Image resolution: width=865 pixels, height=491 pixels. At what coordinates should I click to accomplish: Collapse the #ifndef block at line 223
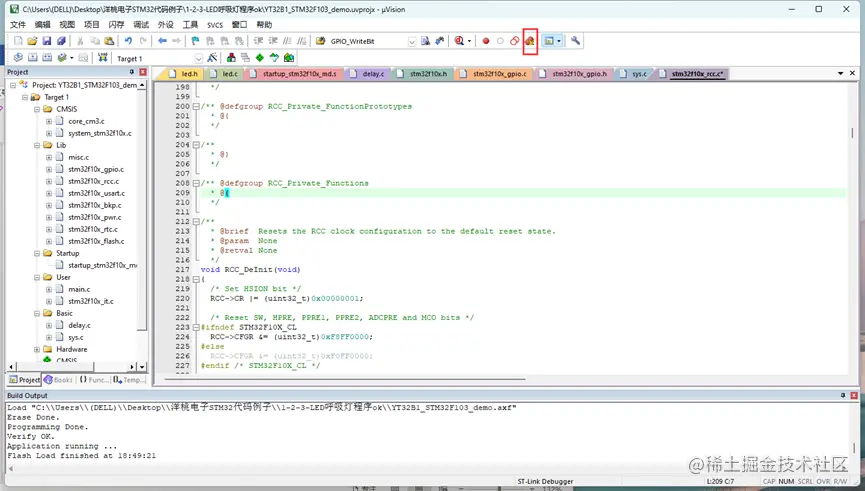196,327
